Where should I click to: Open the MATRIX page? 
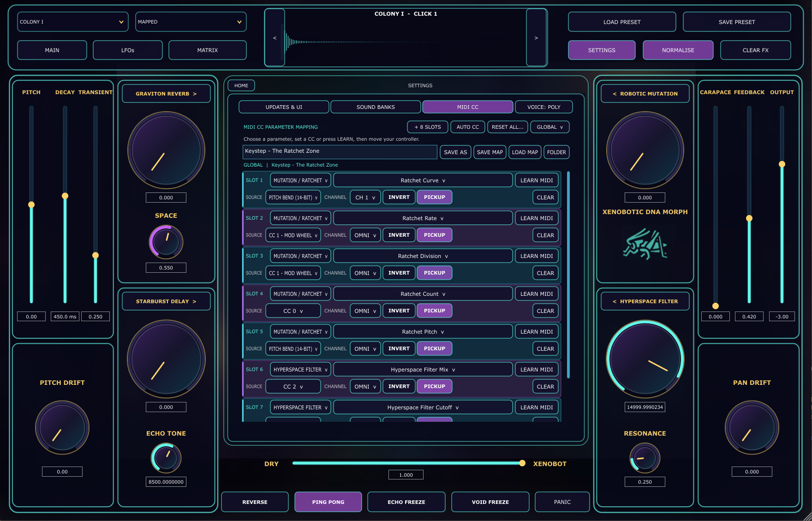[208, 50]
